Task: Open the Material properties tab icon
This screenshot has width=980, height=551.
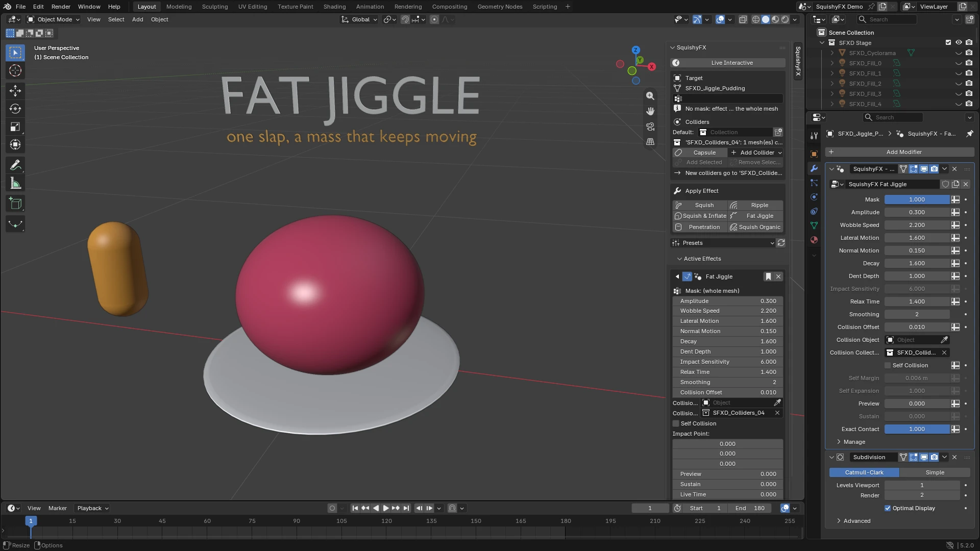Action: click(x=814, y=240)
